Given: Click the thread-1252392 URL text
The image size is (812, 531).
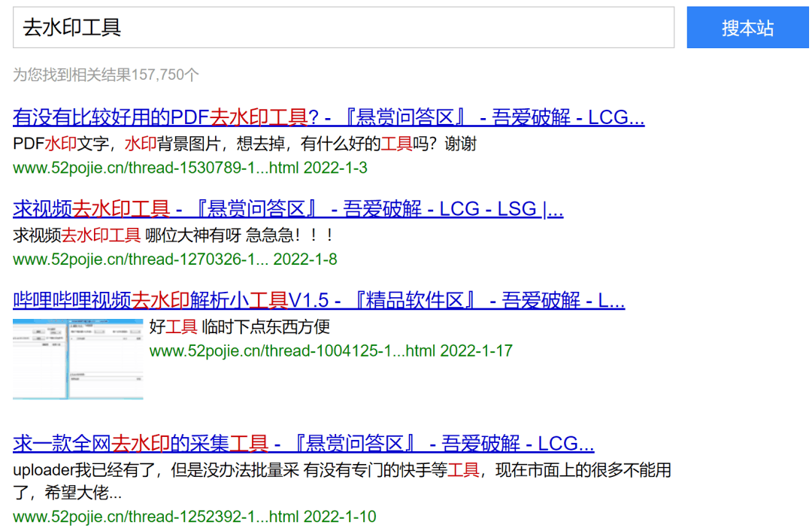Looking at the screenshot, I should coord(195,517).
